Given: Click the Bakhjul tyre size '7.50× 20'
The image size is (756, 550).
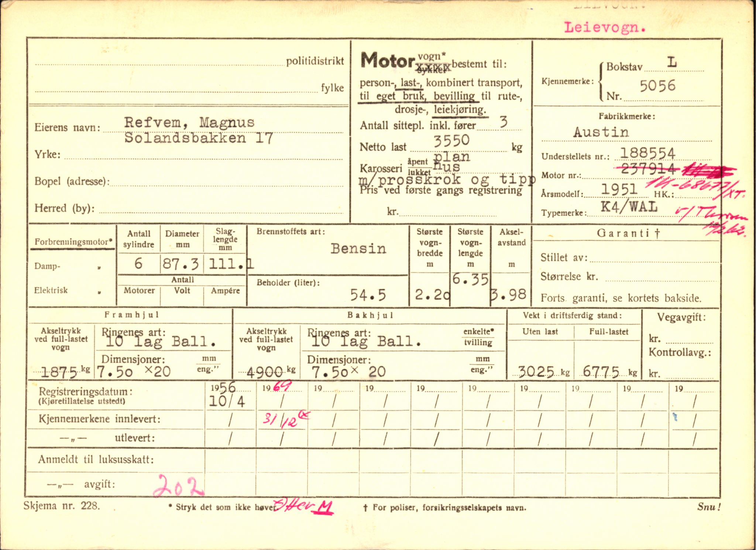Looking at the screenshot, I should tap(349, 372).
